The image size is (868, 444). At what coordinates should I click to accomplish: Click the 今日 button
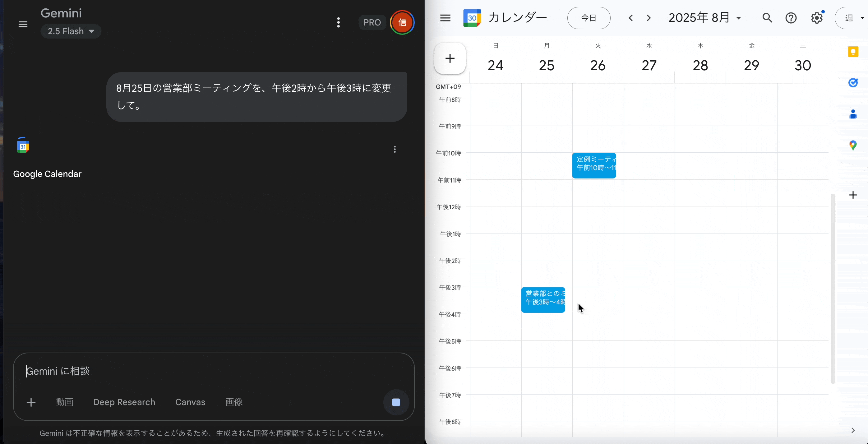coord(589,18)
